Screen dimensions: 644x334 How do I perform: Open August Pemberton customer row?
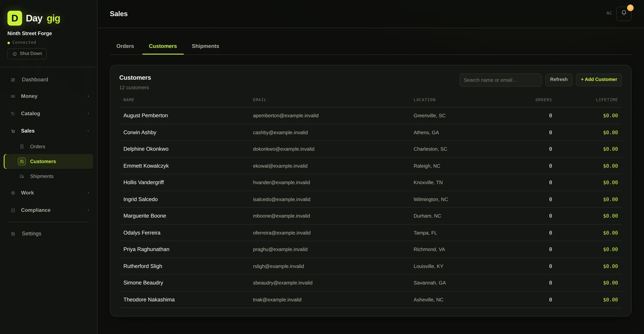(x=370, y=116)
